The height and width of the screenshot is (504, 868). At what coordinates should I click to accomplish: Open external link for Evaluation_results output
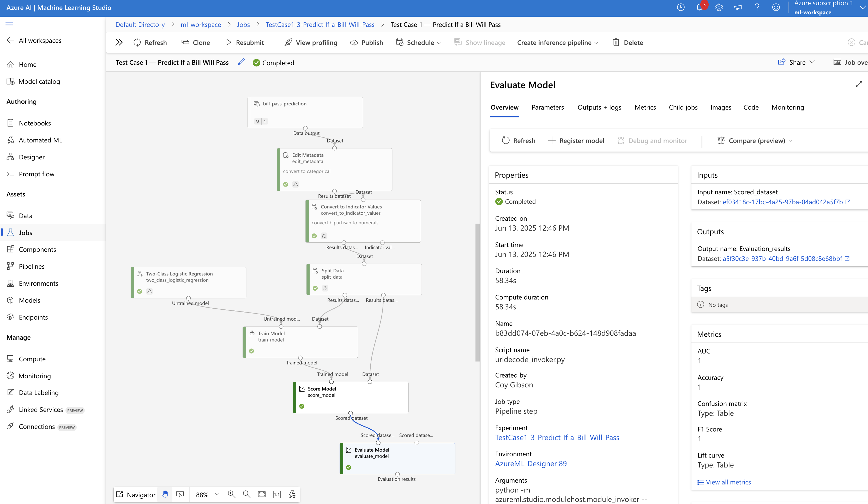847,258
